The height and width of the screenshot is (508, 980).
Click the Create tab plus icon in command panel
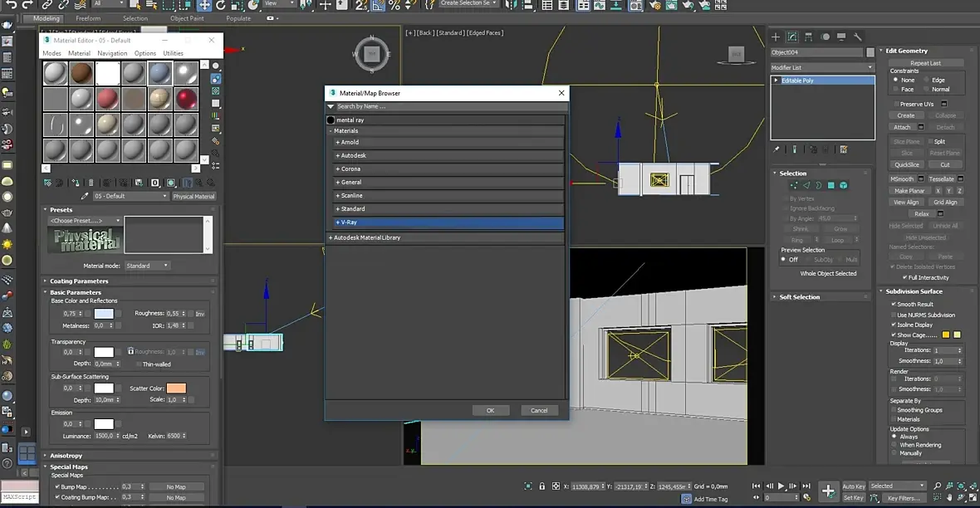pyautogui.click(x=776, y=37)
